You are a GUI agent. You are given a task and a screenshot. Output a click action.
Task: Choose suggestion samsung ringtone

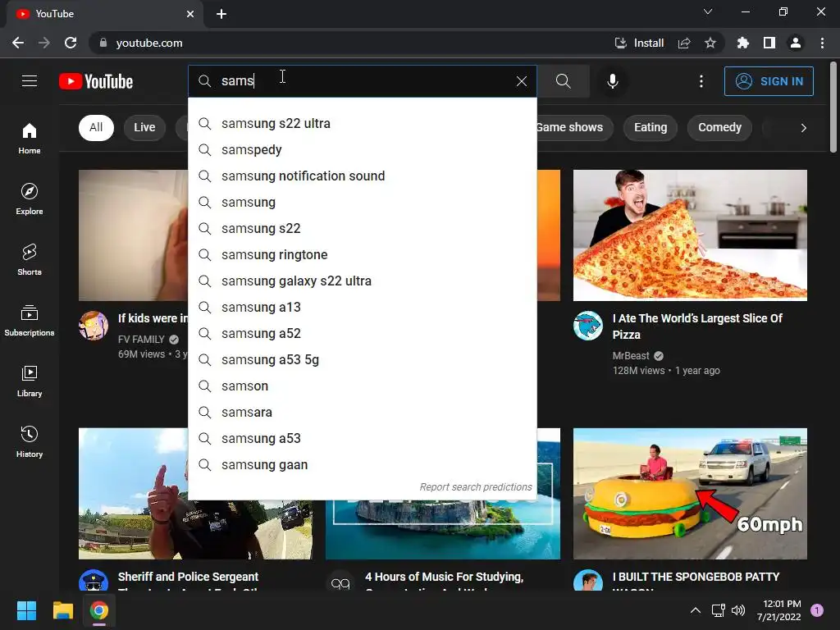pos(362,254)
